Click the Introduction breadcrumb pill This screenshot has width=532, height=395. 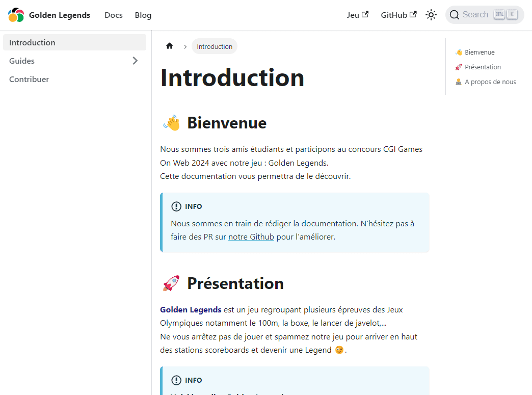[215, 46]
